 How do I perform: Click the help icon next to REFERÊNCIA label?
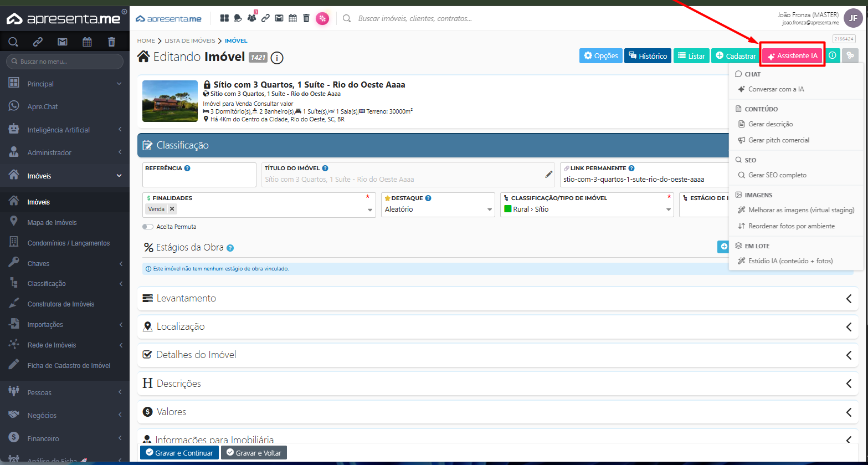point(187,168)
